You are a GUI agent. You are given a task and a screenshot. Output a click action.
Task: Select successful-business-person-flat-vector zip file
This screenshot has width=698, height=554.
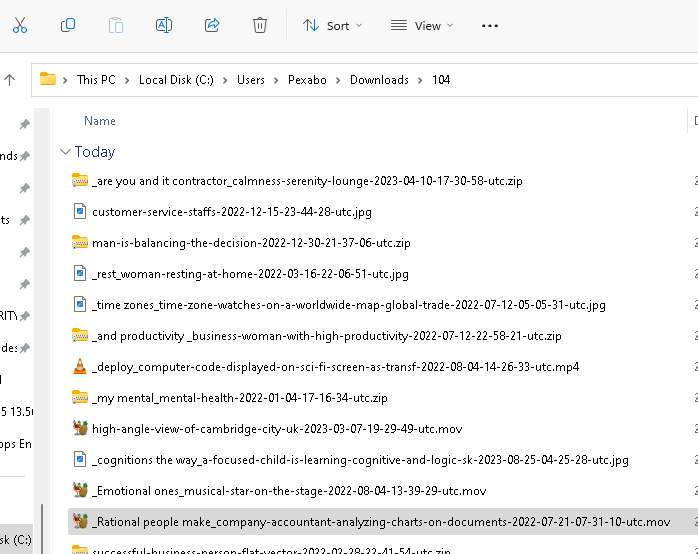point(271,550)
